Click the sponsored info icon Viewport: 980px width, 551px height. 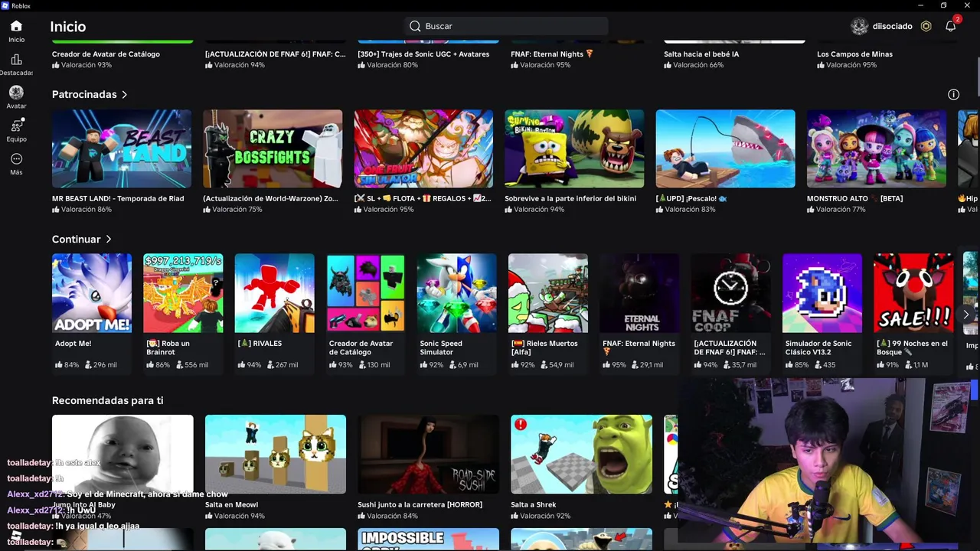point(953,94)
